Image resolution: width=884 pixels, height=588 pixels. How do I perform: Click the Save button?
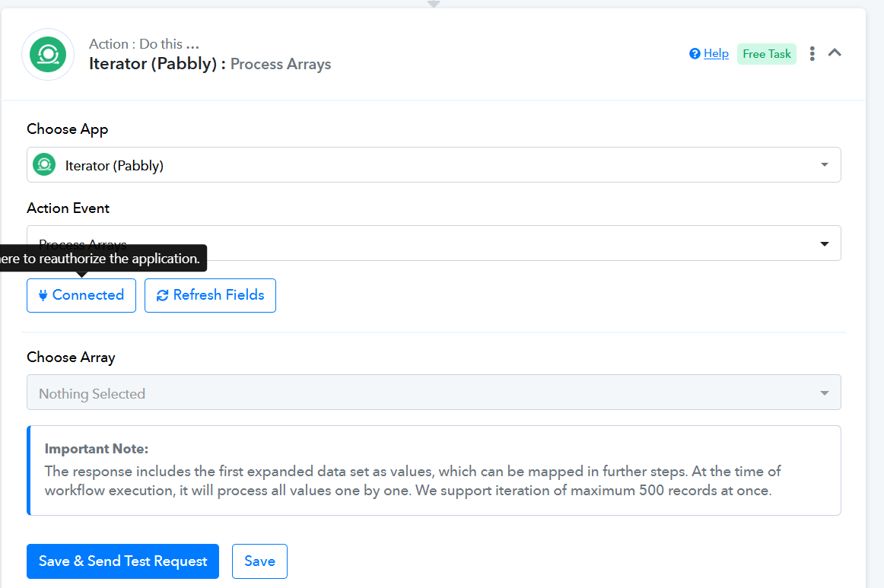(x=259, y=561)
